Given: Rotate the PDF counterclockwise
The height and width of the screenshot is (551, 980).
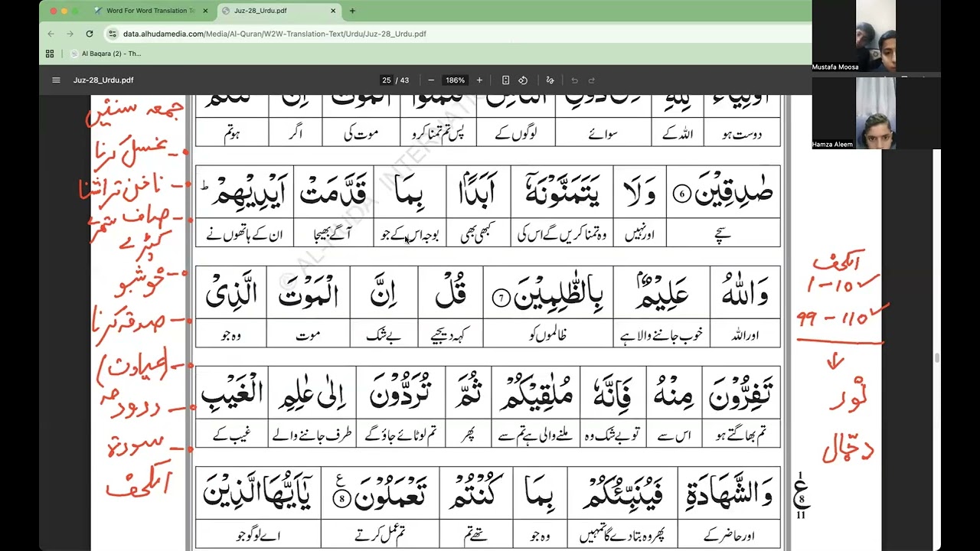Looking at the screenshot, I should click(x=523, y=80).
